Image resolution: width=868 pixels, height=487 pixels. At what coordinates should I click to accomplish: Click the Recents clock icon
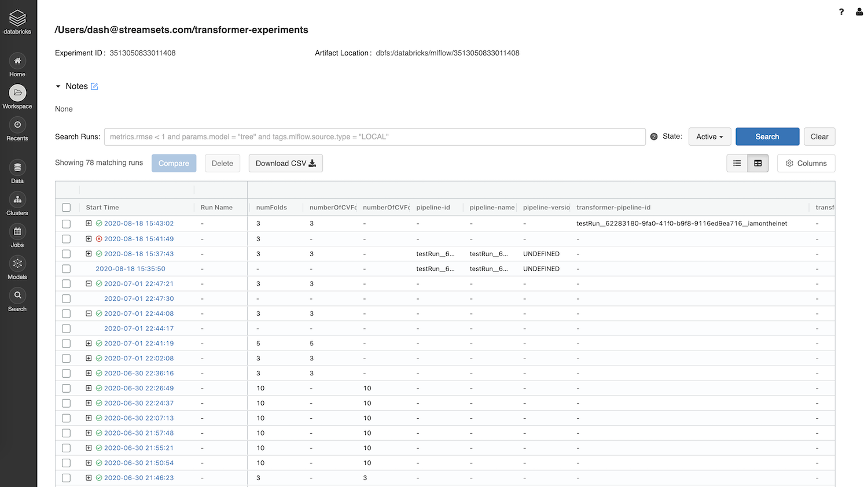pos(17,125)
